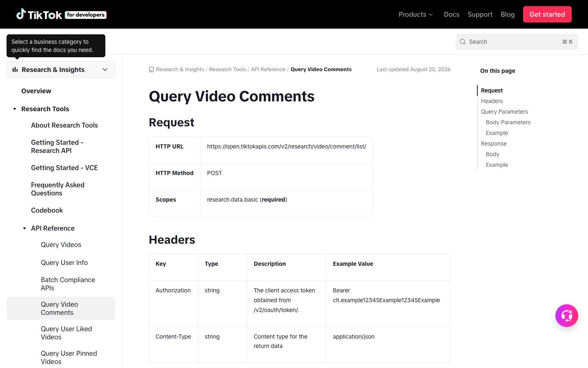Collapse the Research Tools tree arrow
588x368 pixels.
coord(15,109)
